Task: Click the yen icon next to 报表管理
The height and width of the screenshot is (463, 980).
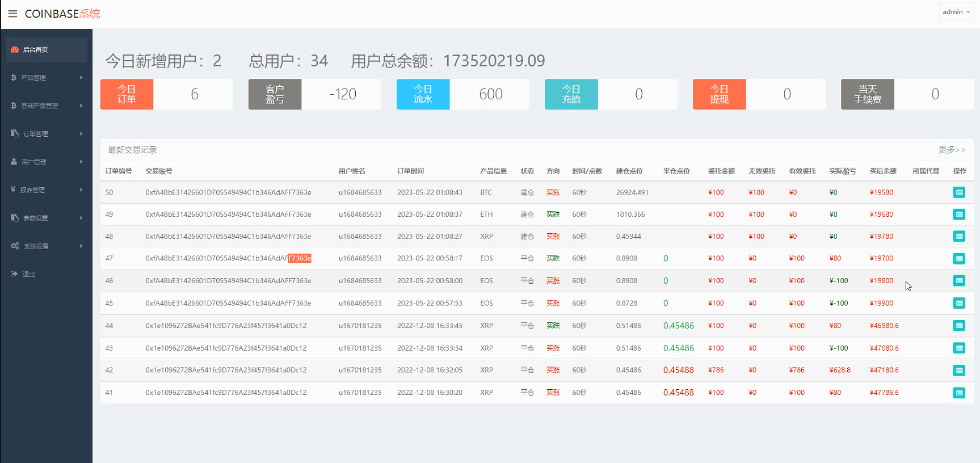Action: 13,190
